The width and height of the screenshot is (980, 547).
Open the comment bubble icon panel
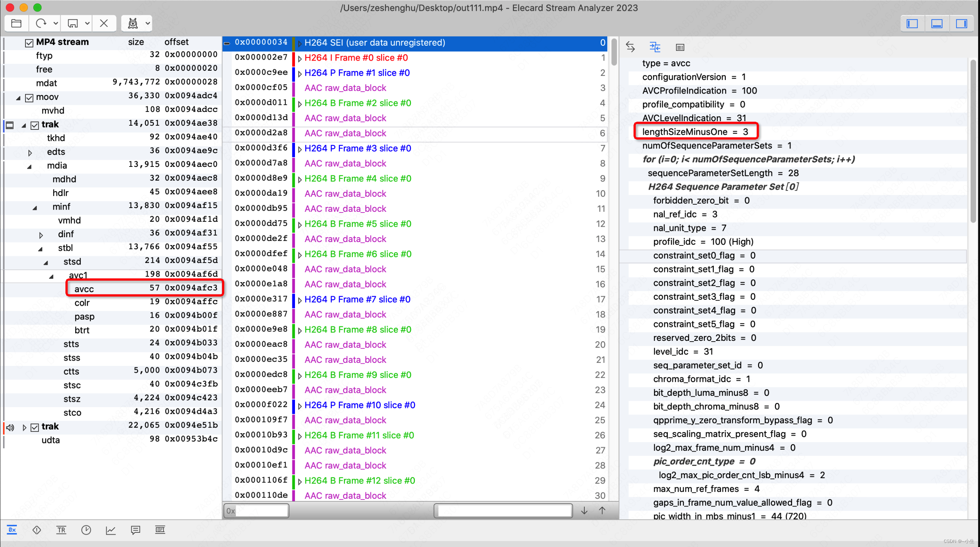point(136,529)
